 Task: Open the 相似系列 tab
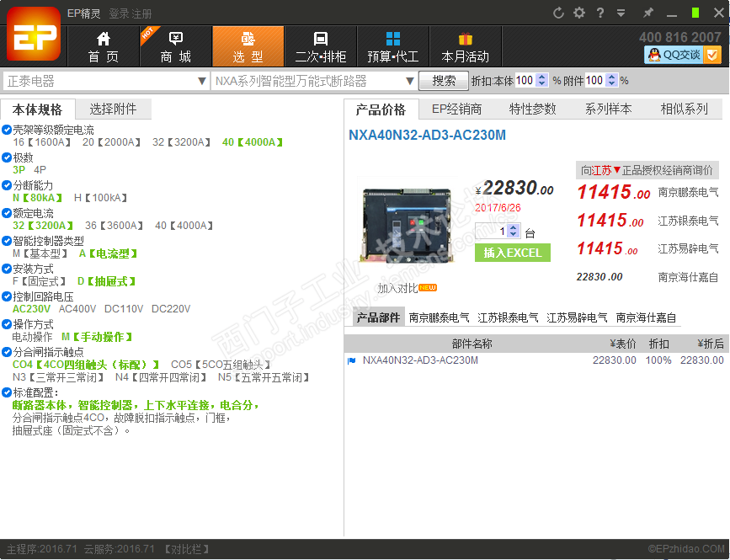[x=684, y=109]
